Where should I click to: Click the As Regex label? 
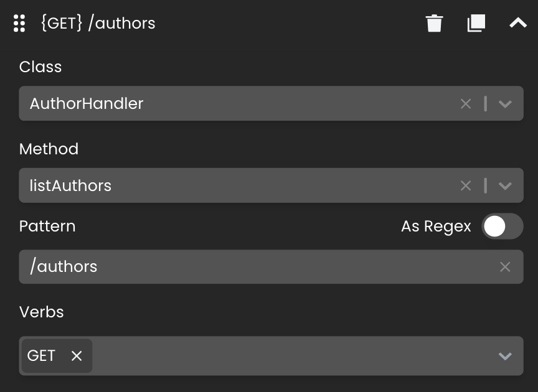click(x=436, y=226)
